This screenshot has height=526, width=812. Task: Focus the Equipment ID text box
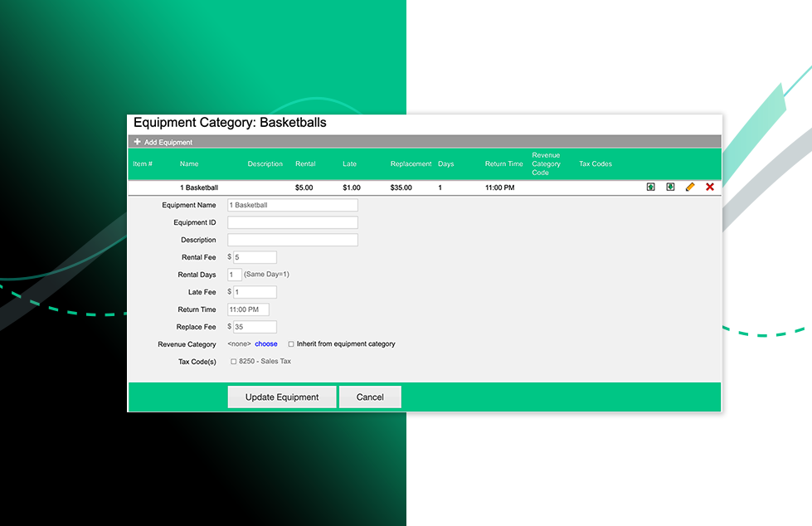pos(293,222)
